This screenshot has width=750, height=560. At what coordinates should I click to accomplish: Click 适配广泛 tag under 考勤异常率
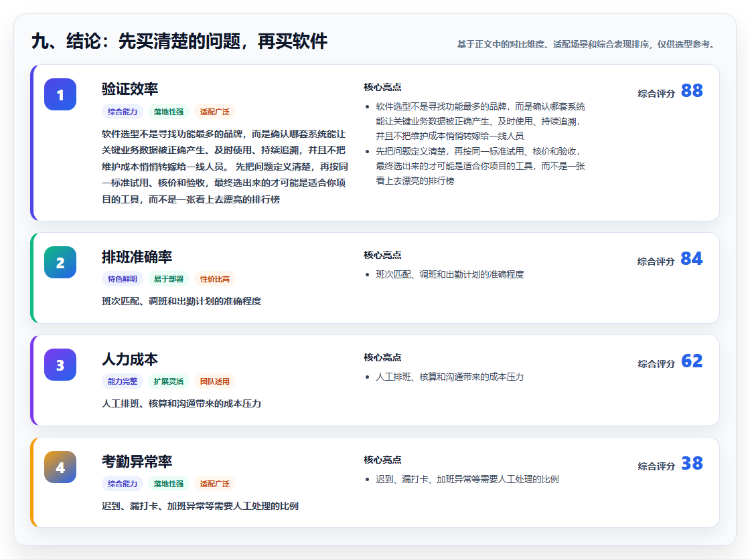coord(215,484)
